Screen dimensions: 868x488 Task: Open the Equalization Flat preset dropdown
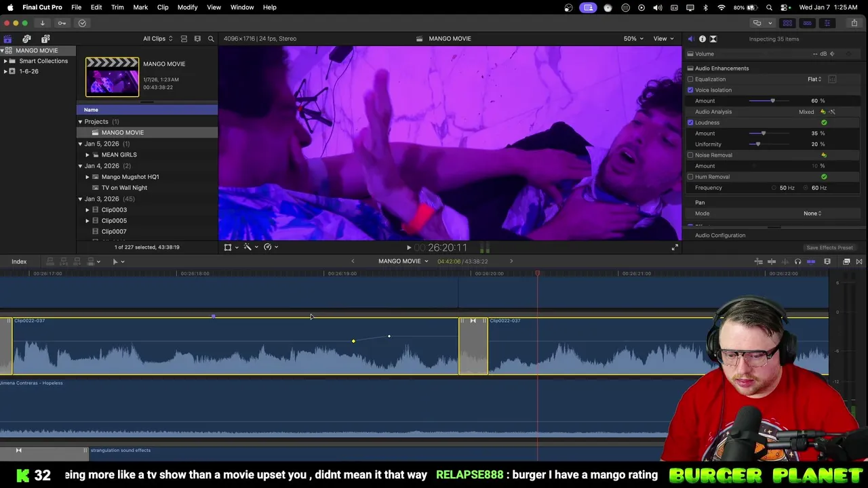click(x=814, y=79)
